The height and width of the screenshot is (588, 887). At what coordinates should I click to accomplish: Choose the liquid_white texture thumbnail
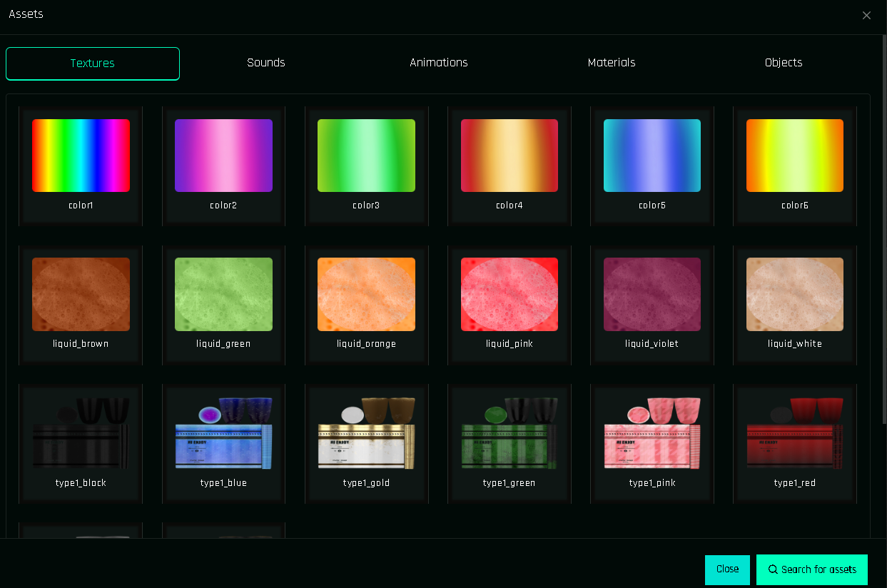click(795, 294)
